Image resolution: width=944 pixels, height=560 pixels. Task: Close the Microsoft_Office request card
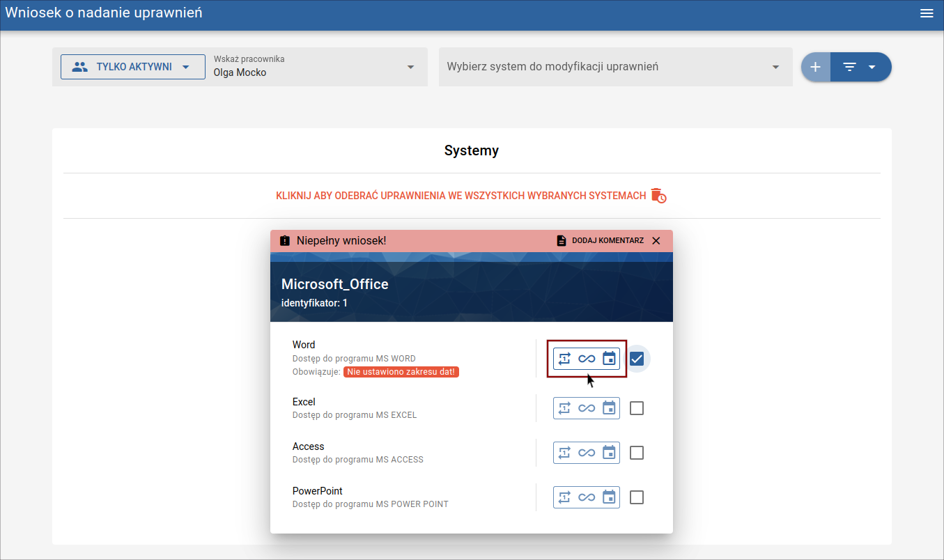[656, 240]
